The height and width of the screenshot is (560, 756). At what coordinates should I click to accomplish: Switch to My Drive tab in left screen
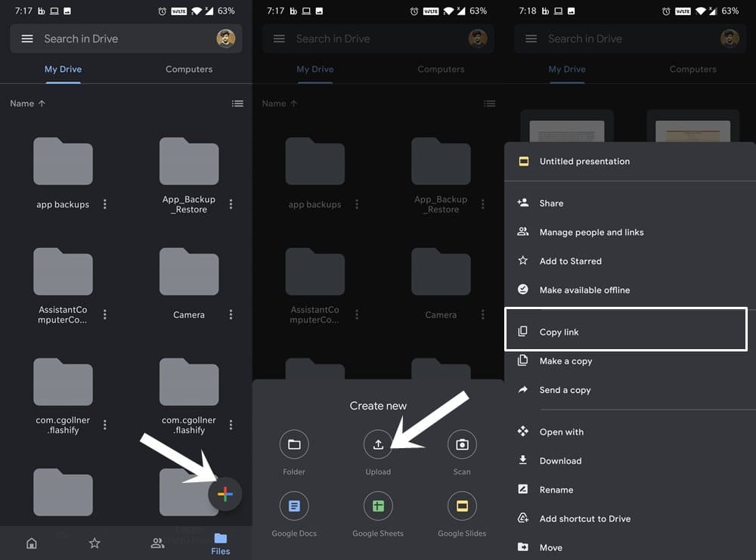click(x=64, y=70)
